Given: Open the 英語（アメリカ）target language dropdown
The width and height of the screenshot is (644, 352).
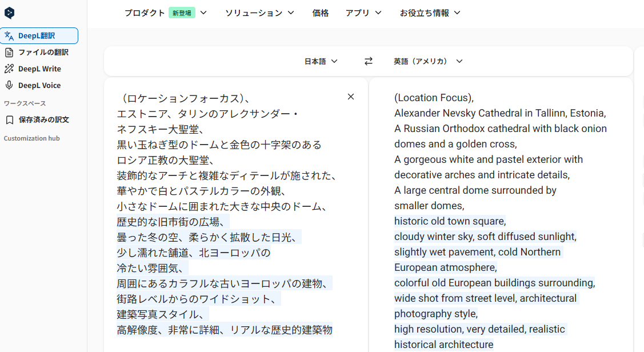Looking at the screenshot, I should pos(428,61).
